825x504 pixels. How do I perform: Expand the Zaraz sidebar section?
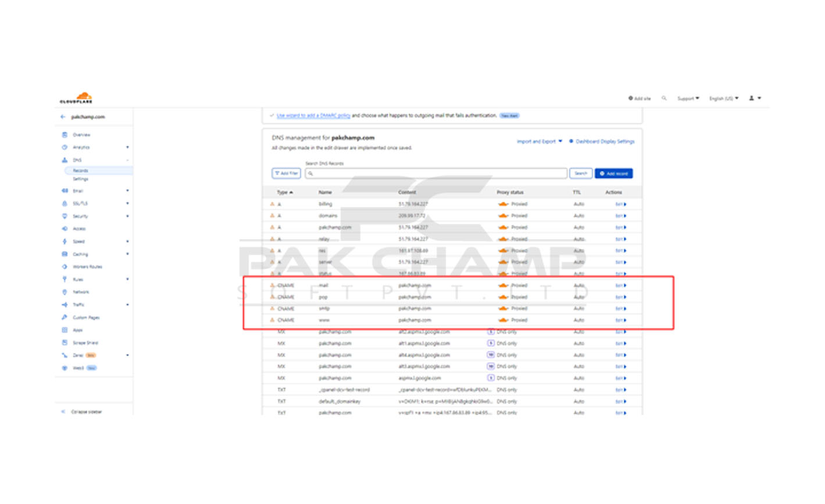(x=127, y=355)
